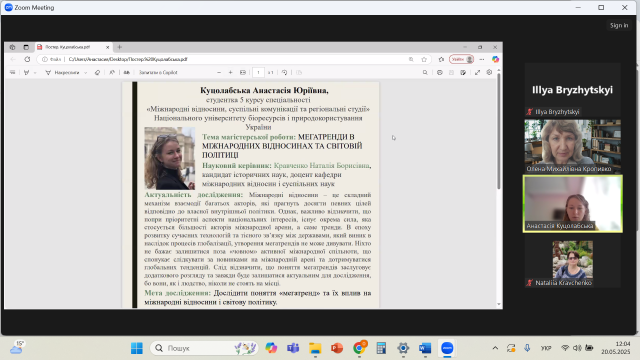Viewport: 640px width, 360px height.
Task: Open the taskbar clock showing 12:04
Action: pos(616,348)
